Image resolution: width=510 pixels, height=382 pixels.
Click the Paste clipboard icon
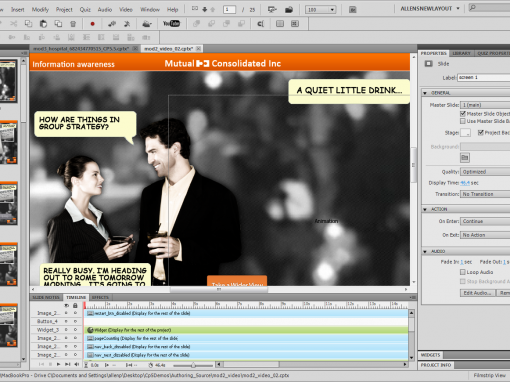pyautogui.click(x=43, y=24)
